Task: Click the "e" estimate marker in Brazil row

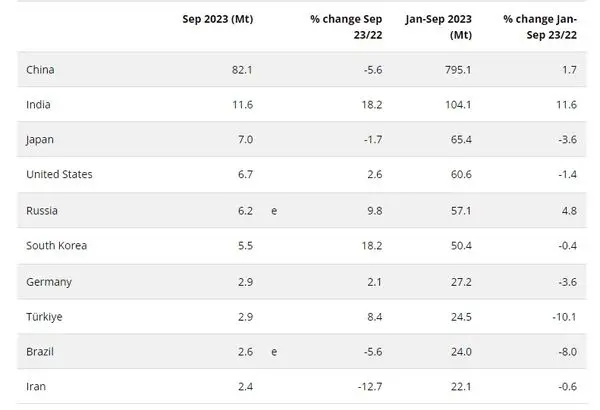Action: (x=274, y=353)
